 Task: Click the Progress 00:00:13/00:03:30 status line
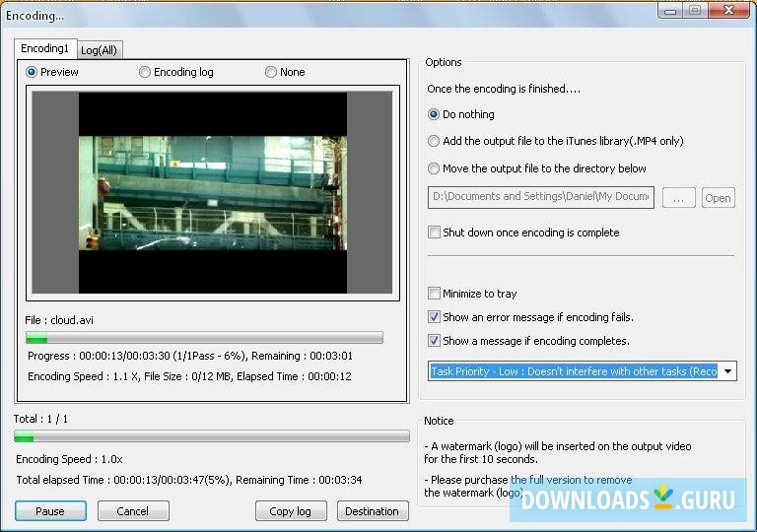[190, 356]
